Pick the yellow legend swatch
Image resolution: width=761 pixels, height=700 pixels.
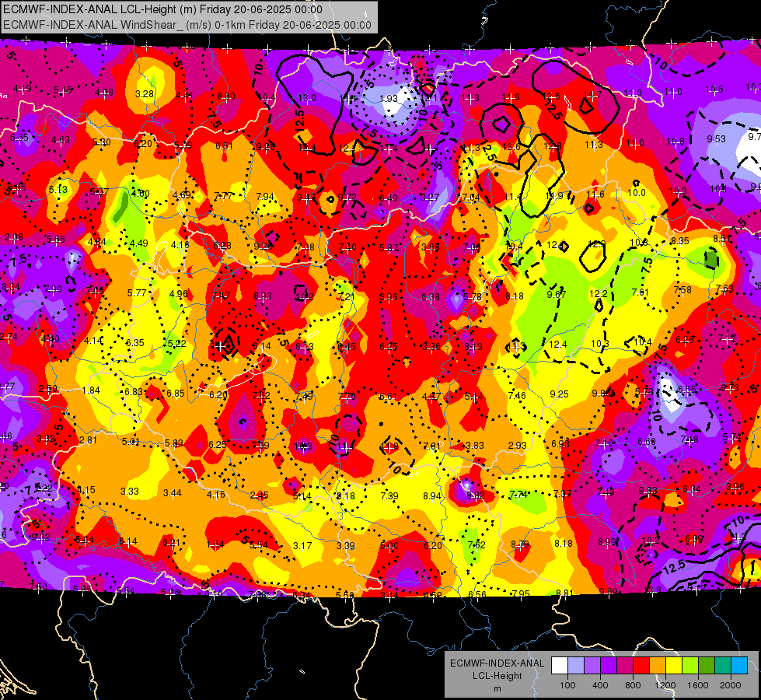[x=674, y=666]
